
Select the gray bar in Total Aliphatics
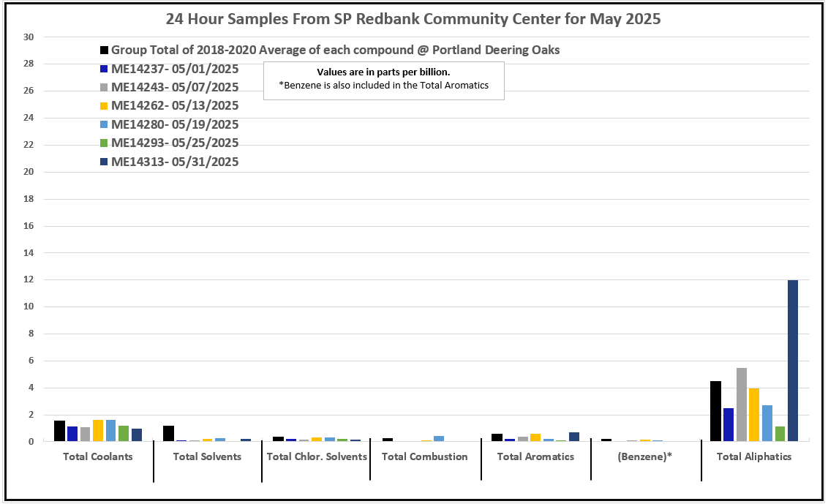pos(741,405)
